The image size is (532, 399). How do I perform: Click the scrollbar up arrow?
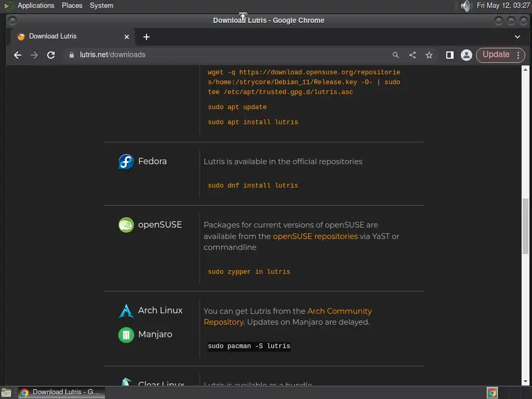pos(525,70)
